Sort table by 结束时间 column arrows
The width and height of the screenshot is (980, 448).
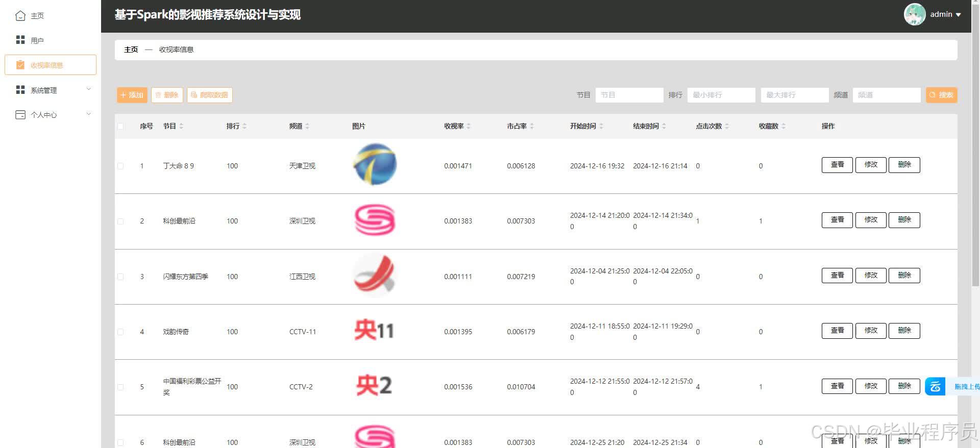tap(664, 126)
